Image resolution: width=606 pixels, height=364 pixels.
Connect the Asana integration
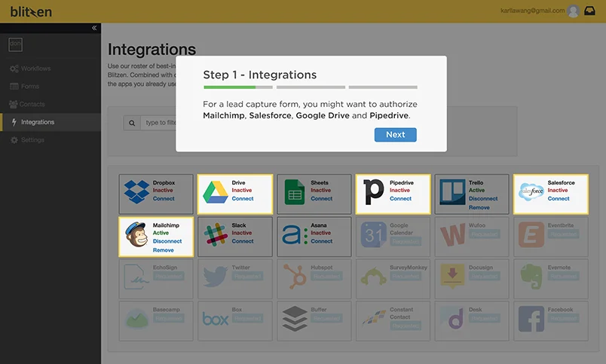pyautogui.click(x=322, y=241)
